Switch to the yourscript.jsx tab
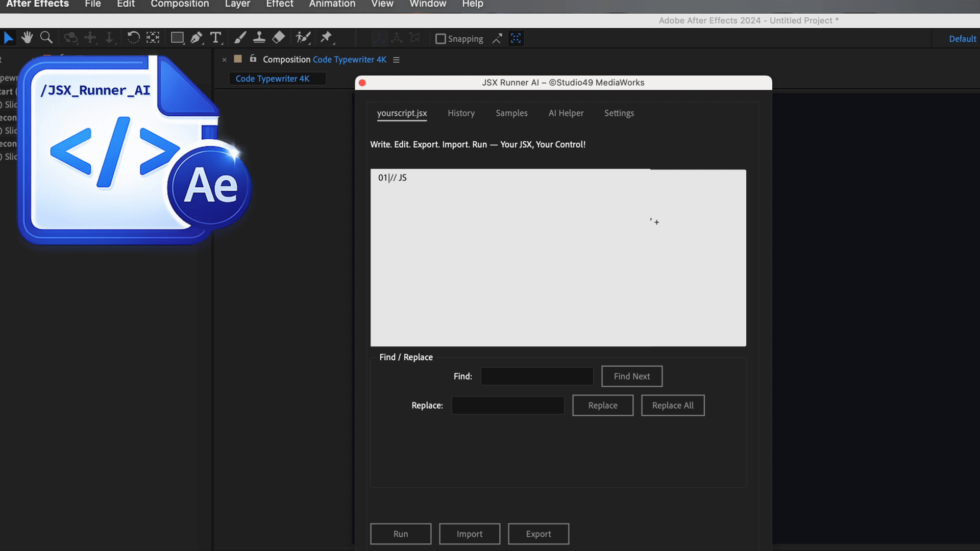 (402, 113)
